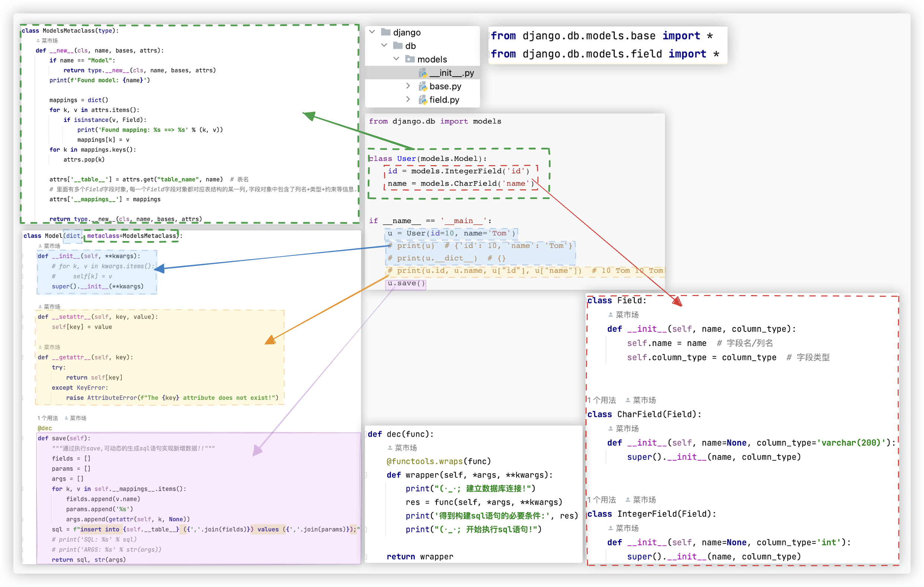Click usages hint above the @dec decorator
Viewport: 924px width, 587px height.
(x=48, y=418)
